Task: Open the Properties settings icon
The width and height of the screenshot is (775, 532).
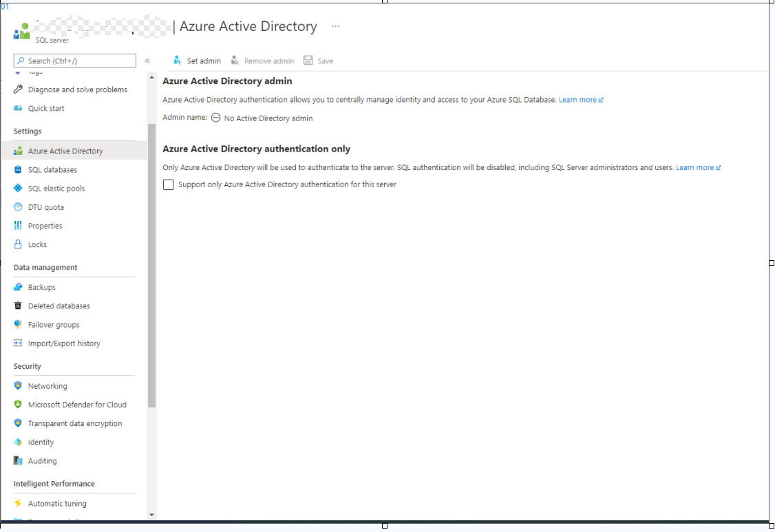Action: 17,225
